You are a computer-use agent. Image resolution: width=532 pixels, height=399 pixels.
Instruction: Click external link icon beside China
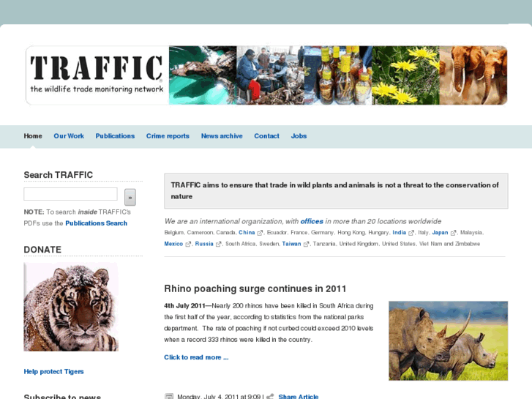(260, 233)
